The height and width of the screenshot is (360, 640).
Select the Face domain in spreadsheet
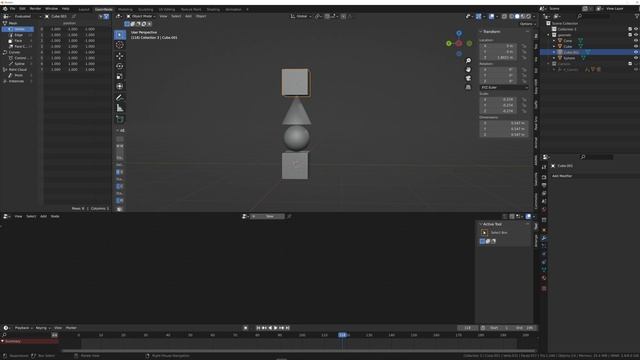(18, 41)
